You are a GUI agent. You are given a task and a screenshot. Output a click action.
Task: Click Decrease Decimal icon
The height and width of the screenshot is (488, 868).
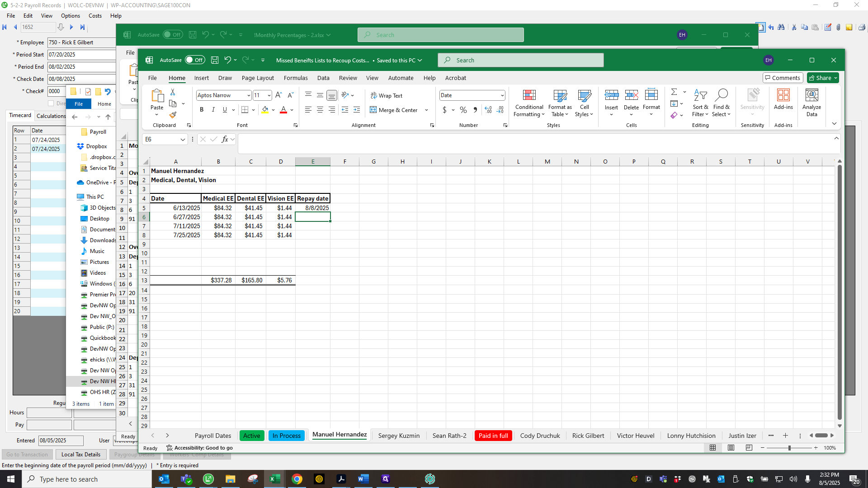coord(500,110)
